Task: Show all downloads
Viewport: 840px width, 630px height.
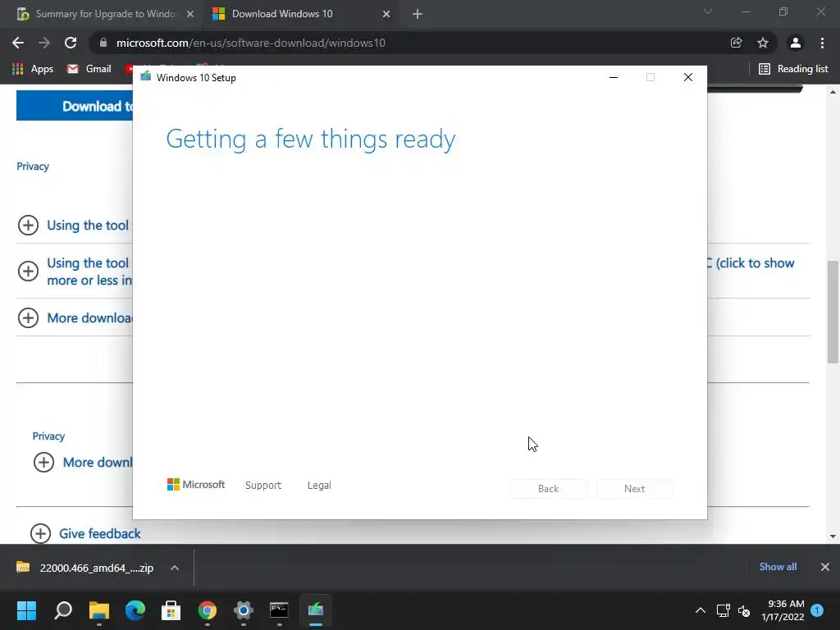Action: pos(778,567)
